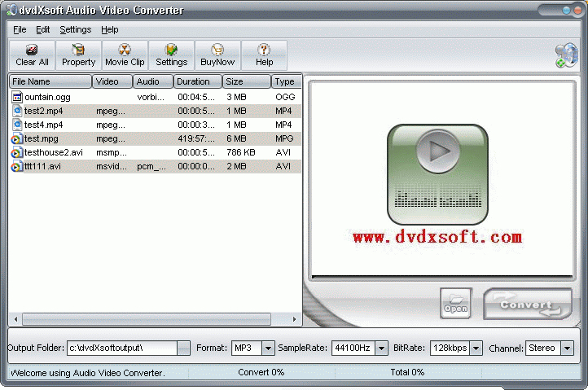
Task: Sort by Audio column header
Action: click(153, 81)
